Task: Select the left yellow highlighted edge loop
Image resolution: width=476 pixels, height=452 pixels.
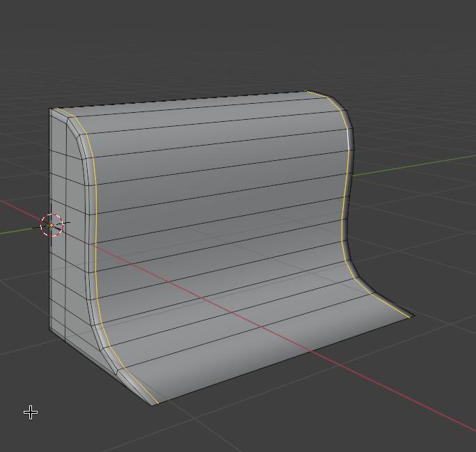Action: click(x=96, y=243)
